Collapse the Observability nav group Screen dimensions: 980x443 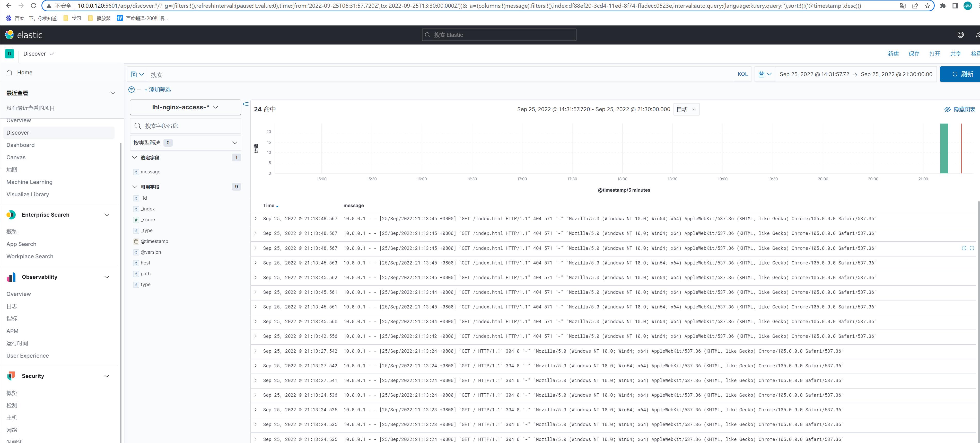pyautogui.click(x=107, y=277)
